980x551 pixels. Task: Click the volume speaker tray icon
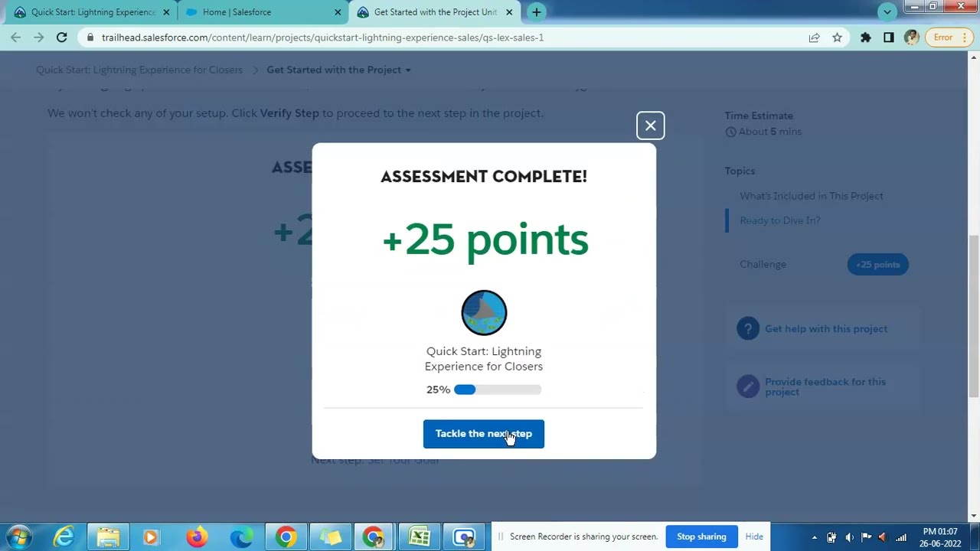point(848,537)
